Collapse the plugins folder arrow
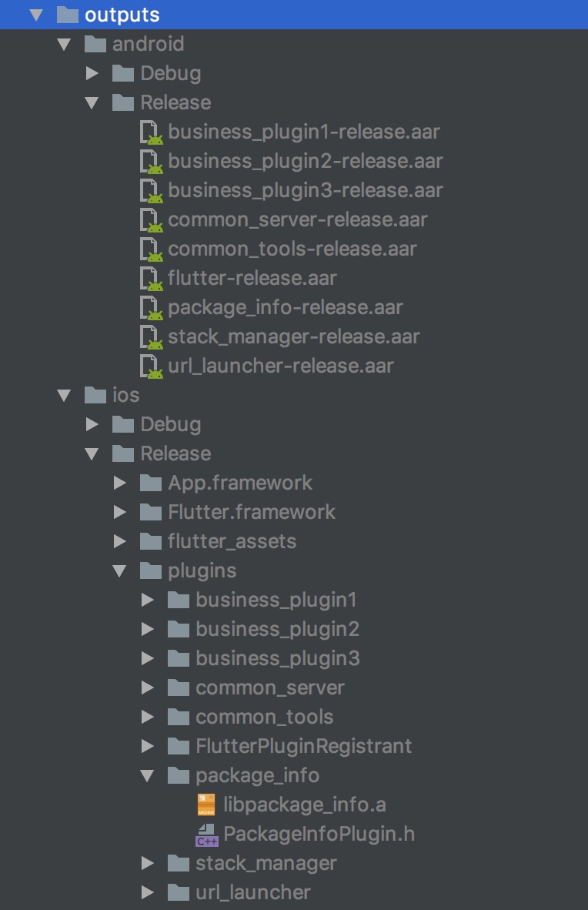 pos(119,571)
